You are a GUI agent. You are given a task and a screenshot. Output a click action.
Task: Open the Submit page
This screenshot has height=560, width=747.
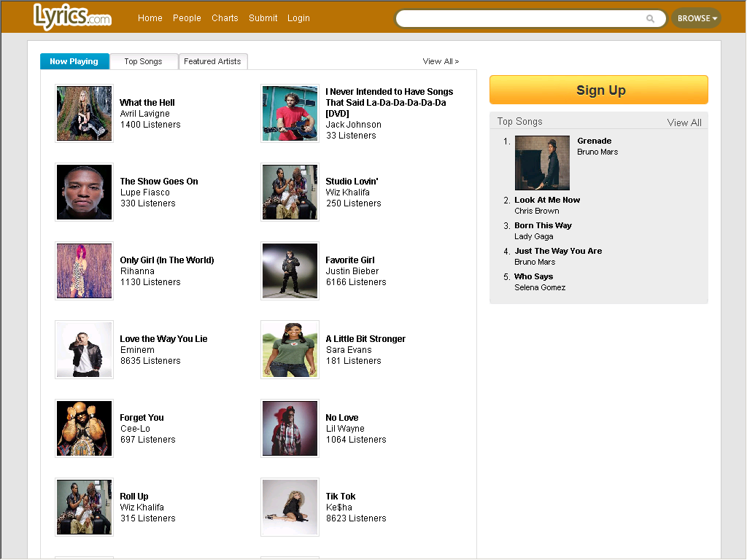[x=263, y=18]
